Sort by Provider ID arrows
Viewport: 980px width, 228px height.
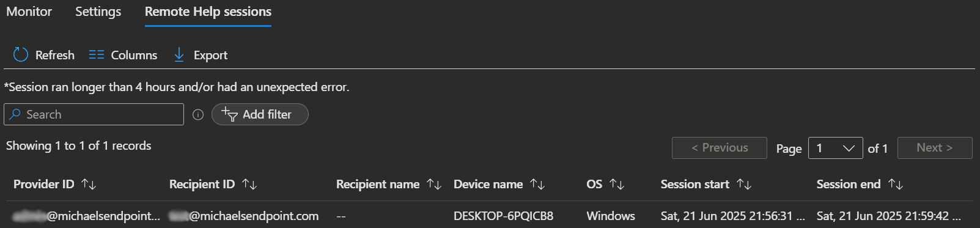[89, 184]
